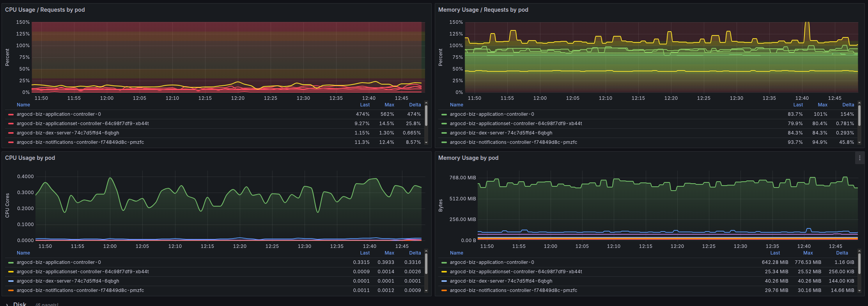Sort Memory Requests legend by Name column
The width and height of the screenshot is (868, 306).
tap(457, 105)
